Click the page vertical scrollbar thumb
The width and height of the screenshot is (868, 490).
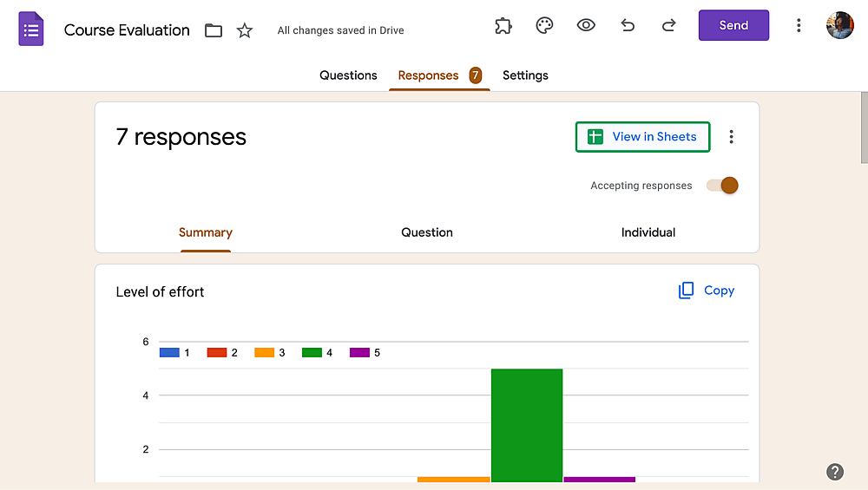(x=865, y=127)
